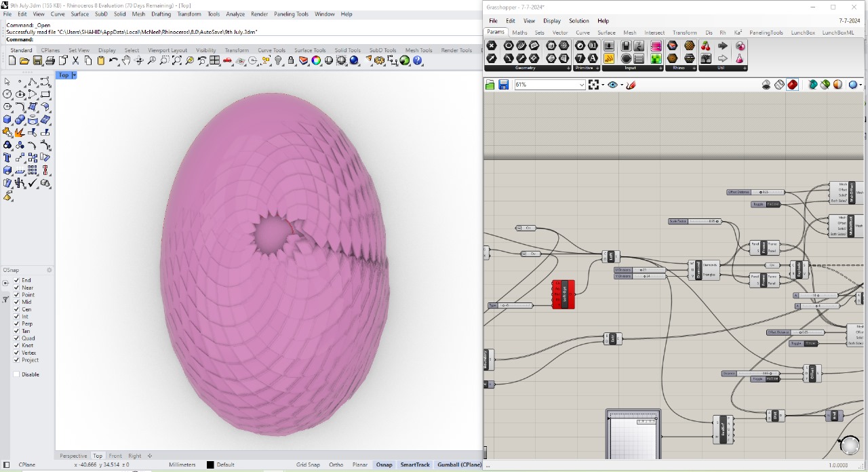This screenshot has height=472, width=868.
Task: Open the Solution menu in Grasshopper
Action: click(x=578, y=21)
